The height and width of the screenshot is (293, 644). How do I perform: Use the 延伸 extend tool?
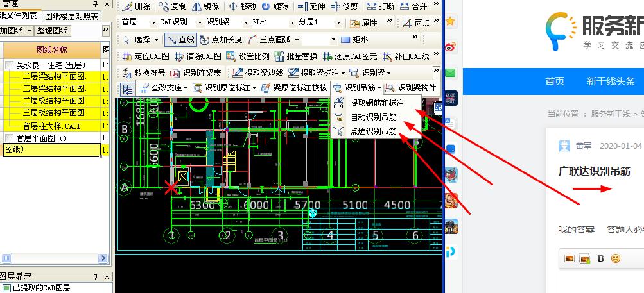coord(312,6)
